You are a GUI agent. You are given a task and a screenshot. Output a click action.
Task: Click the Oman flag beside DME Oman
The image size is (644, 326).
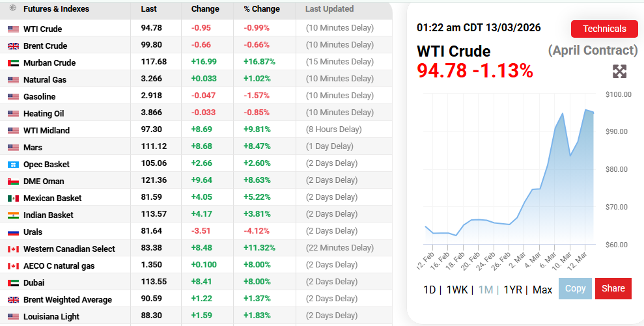[13, 181]
